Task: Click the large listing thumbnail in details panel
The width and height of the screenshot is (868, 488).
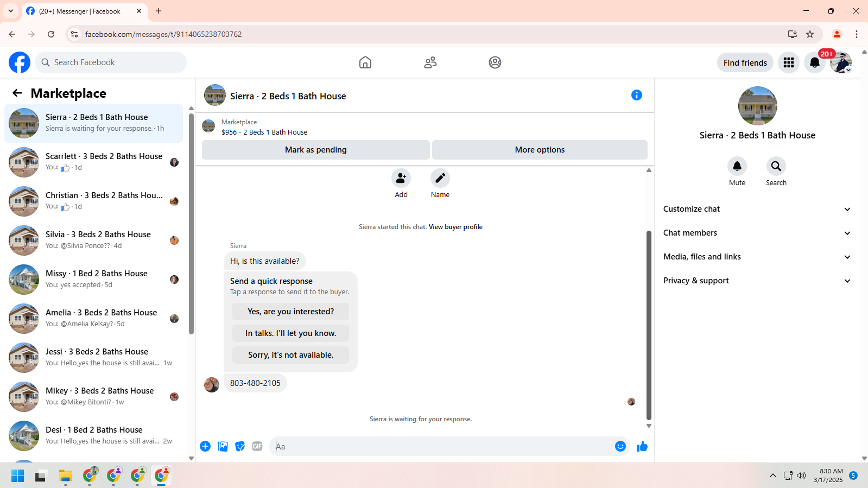Action: (758, 106)
